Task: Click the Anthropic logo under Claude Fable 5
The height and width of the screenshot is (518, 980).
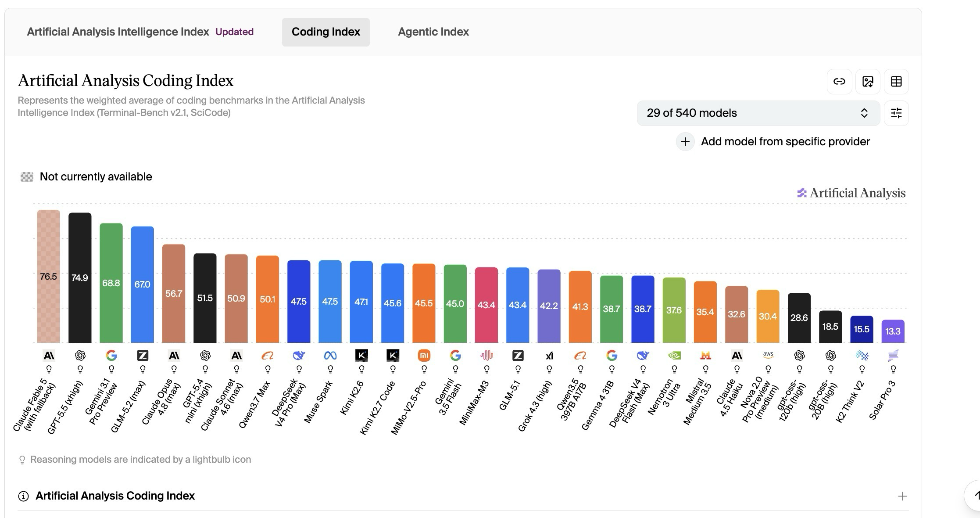Action: [x=49, y=356]
